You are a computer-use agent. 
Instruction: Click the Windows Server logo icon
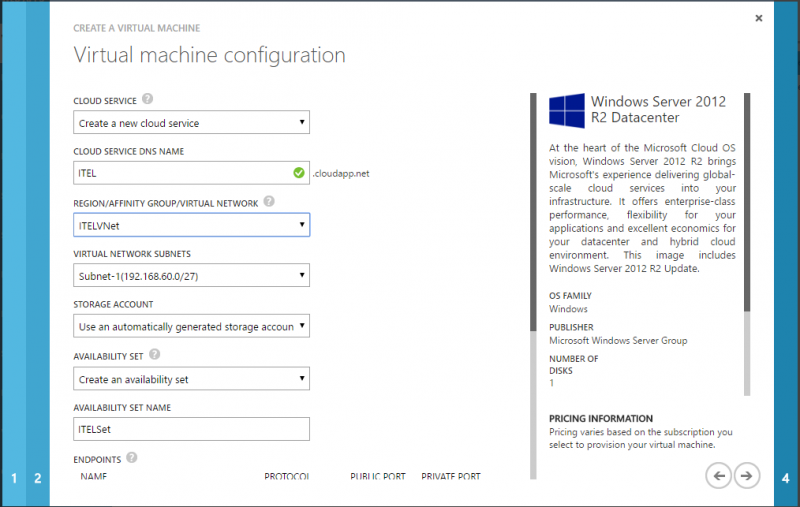pos(567,110)
